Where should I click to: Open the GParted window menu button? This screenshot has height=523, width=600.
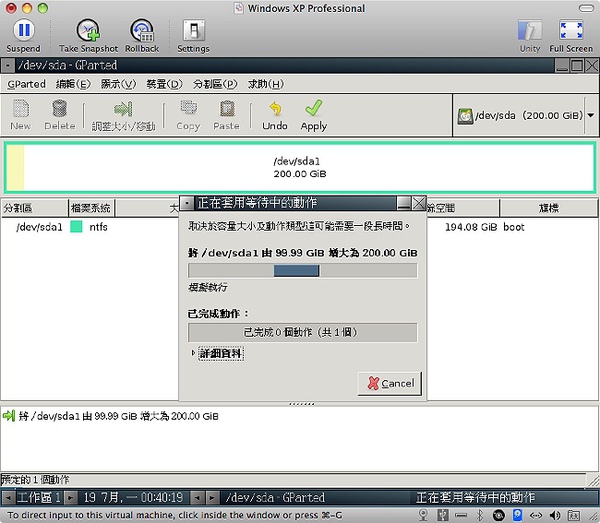tap(8, 65)
